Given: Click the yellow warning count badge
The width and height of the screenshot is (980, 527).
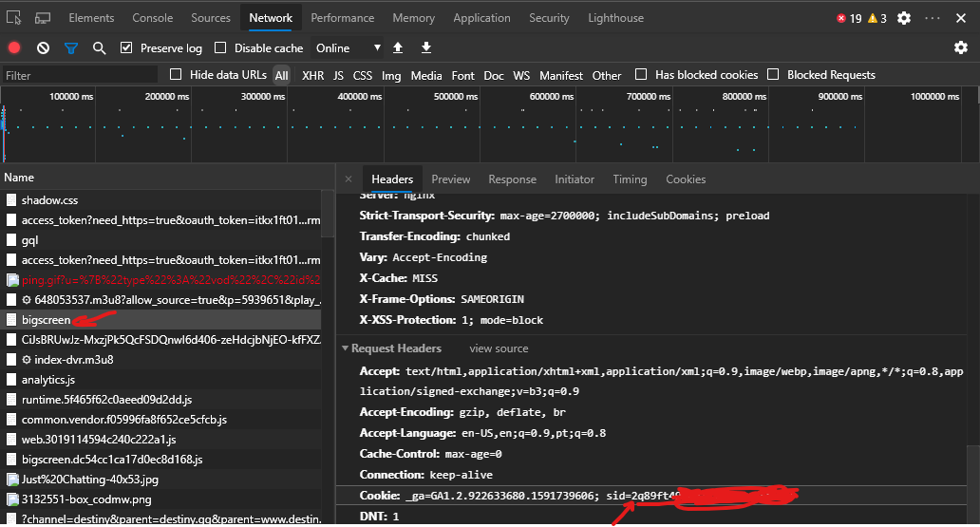Looking at the screenshot, I should coord(876,19).
